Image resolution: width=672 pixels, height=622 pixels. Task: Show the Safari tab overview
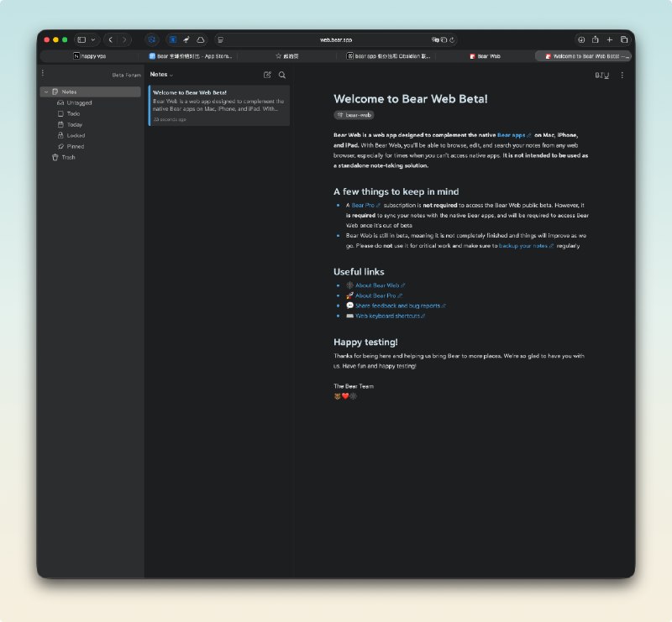624,39
